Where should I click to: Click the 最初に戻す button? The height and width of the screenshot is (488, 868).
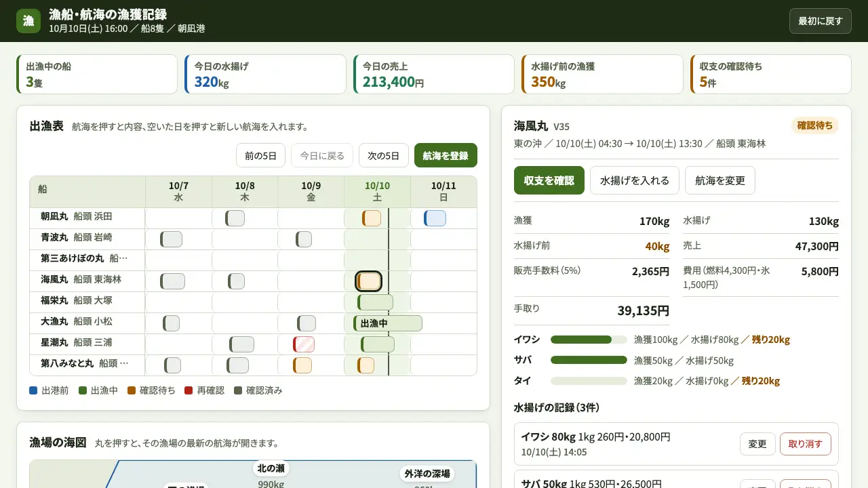[820, 21]
